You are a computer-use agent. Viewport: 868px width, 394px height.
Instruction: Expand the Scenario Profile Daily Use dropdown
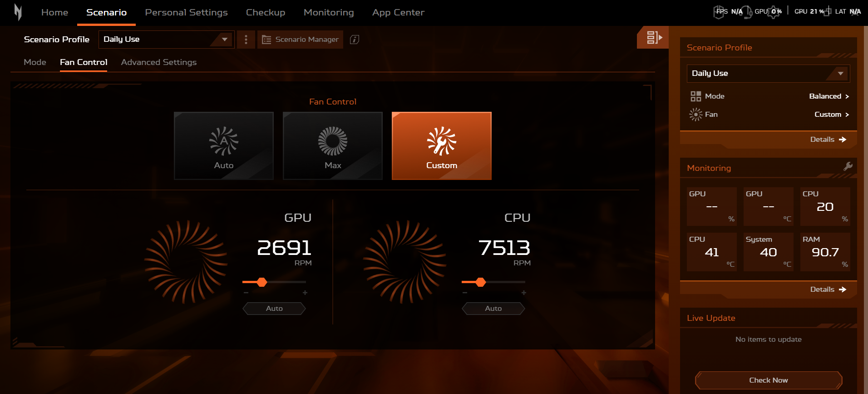166,40
